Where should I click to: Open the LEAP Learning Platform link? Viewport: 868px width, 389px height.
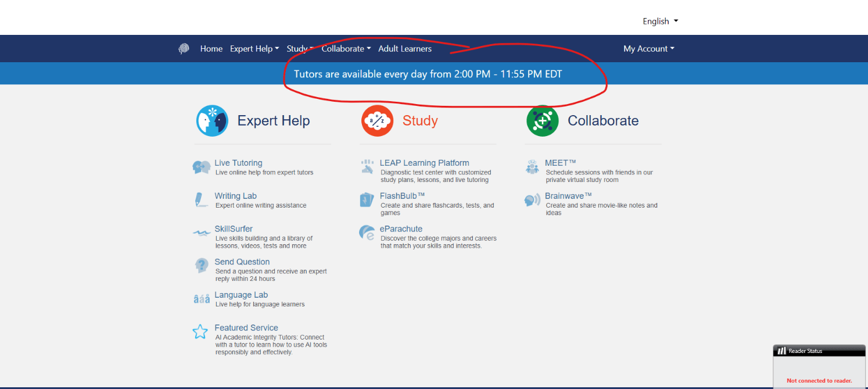point(424,163)
